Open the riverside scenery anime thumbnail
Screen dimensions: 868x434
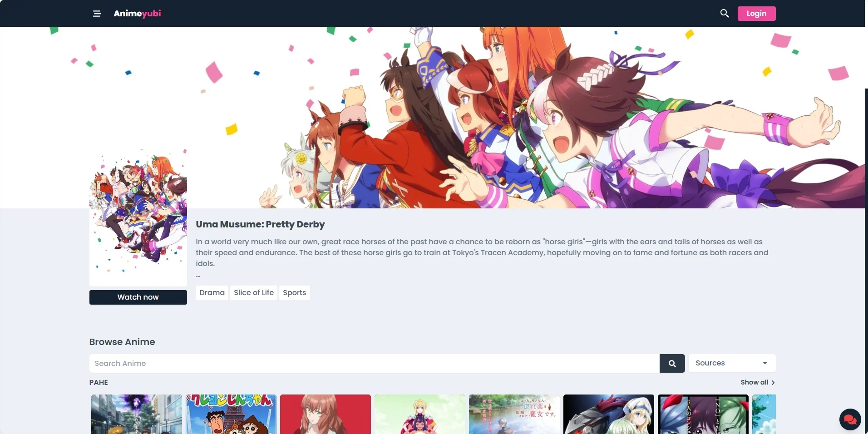pyautogui.click(x=514, y=414)
